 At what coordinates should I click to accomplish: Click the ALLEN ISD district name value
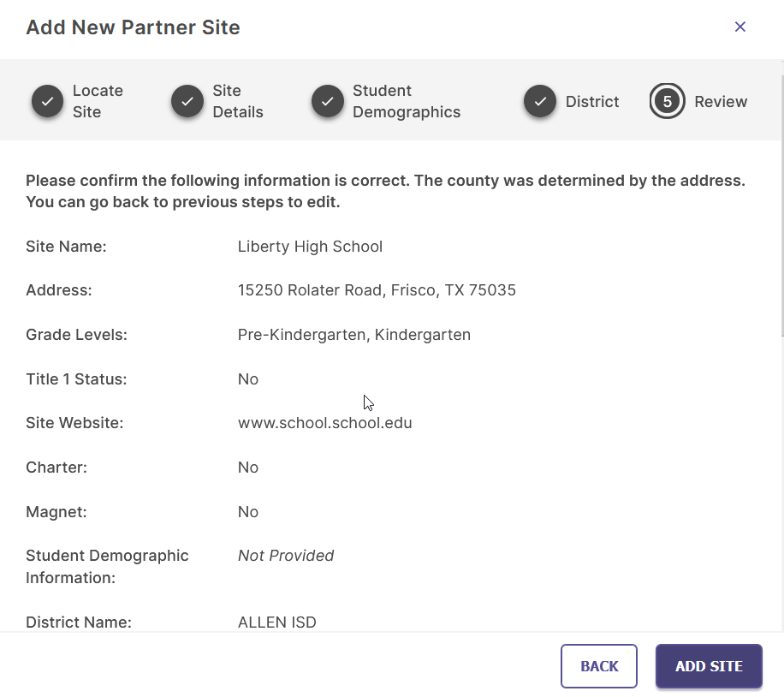(x=277, y=623)
